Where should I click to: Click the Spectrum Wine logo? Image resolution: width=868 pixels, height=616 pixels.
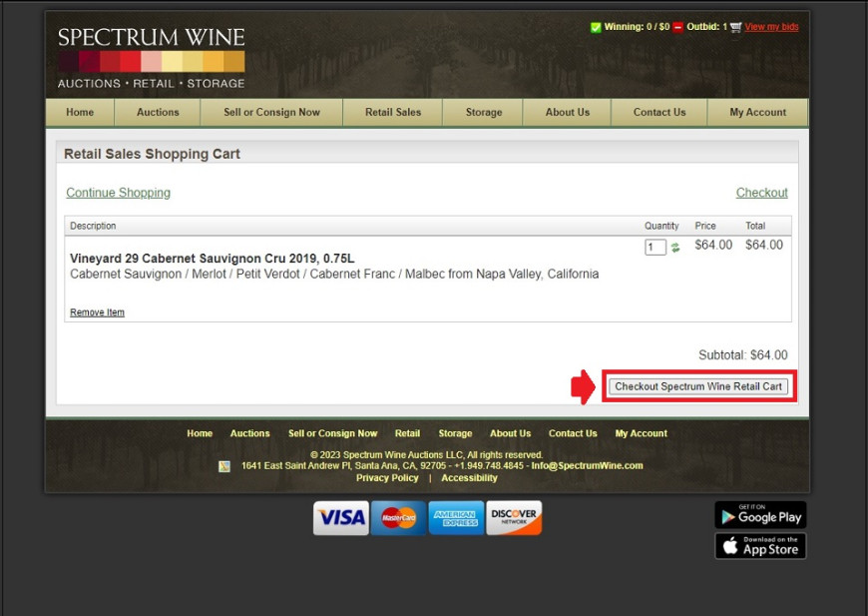coord(151,58)
